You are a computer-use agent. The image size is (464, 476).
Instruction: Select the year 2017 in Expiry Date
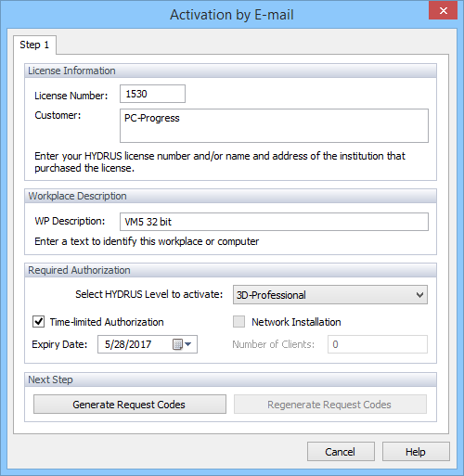click(140, 344)
